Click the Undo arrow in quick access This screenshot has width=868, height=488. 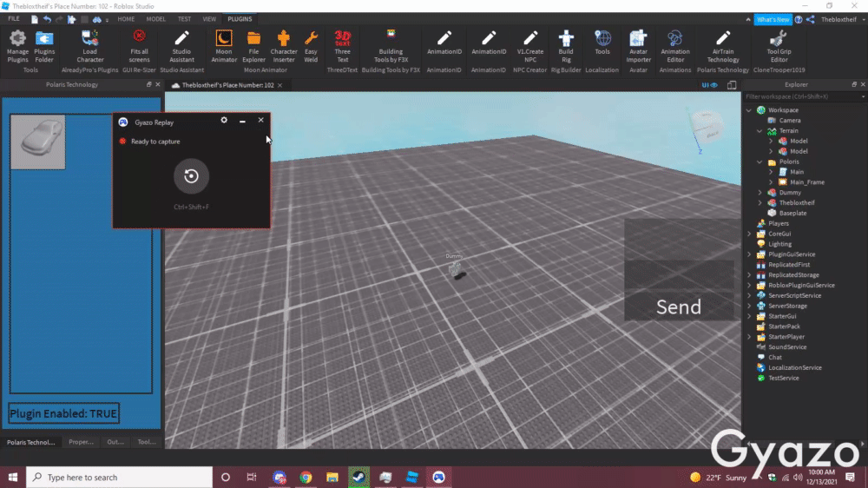47,19
